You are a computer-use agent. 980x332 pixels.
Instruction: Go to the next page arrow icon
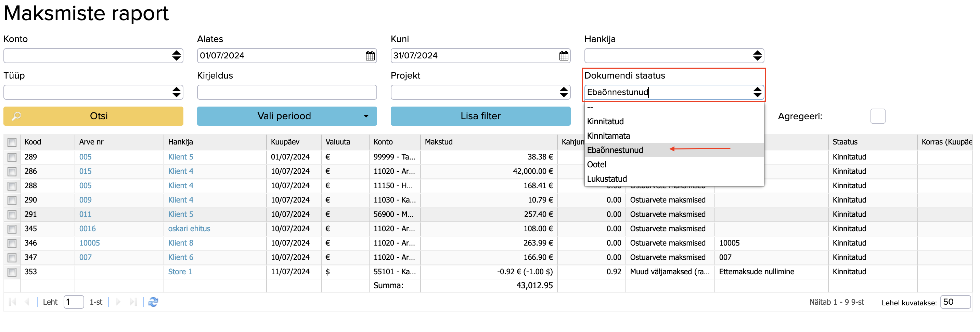[118, 302]
